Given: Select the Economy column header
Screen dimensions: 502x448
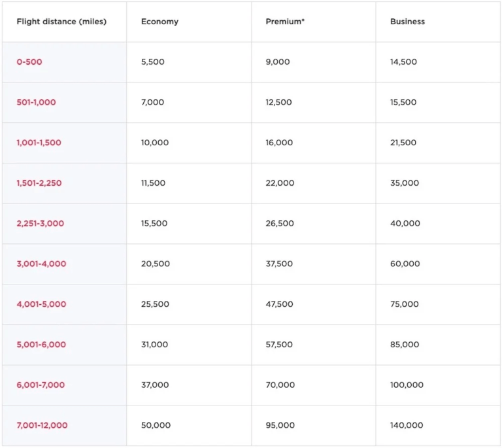Looking at the screenshot, I should coord(159,22).
